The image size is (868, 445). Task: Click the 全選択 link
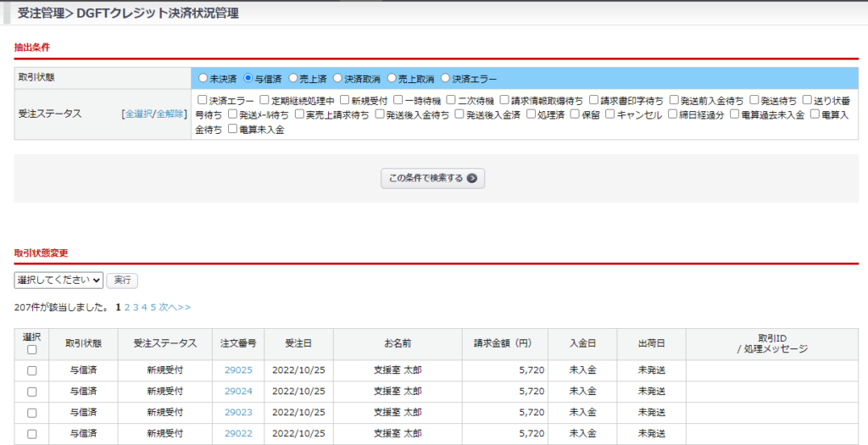click(x=137, y=114)
